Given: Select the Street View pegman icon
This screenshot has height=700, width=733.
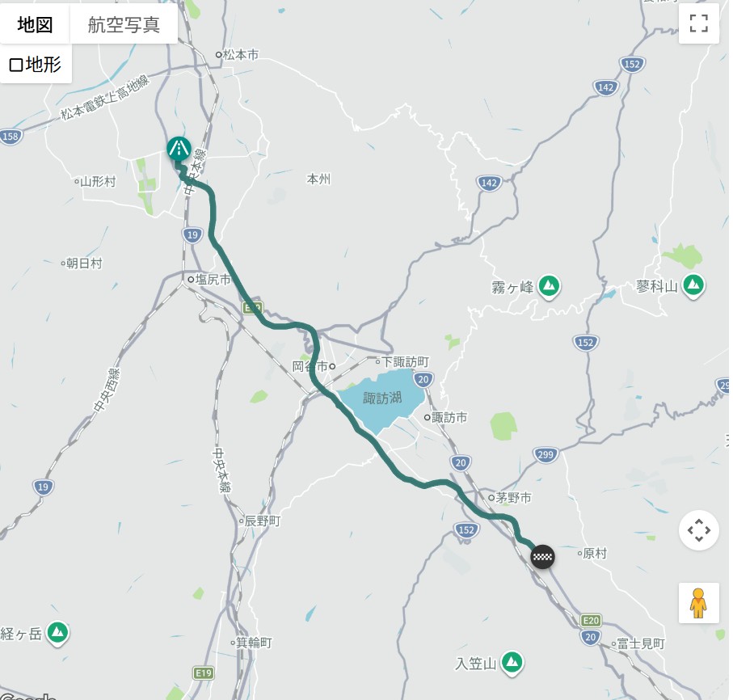Looking at the screenshot, I should (x=698, y=603).
